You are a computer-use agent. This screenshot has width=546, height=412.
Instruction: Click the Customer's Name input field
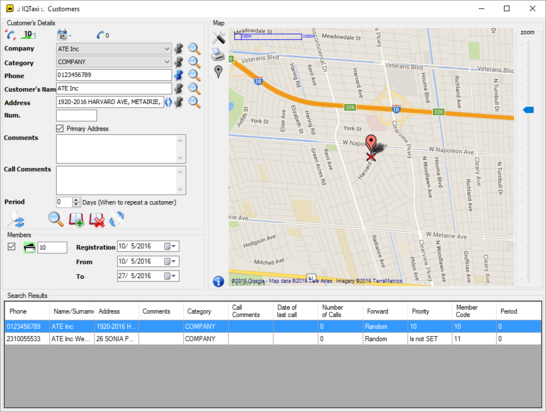coord(114,88)
